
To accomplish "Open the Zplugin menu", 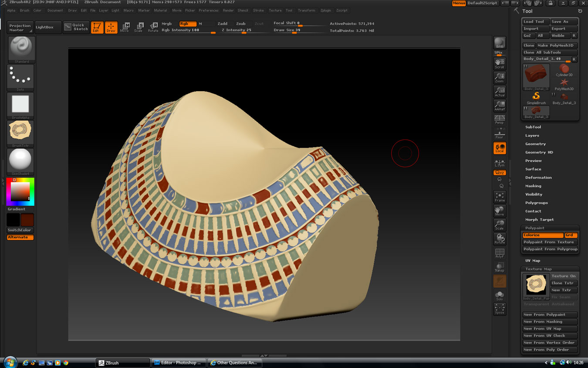I will tap(325, 10).
